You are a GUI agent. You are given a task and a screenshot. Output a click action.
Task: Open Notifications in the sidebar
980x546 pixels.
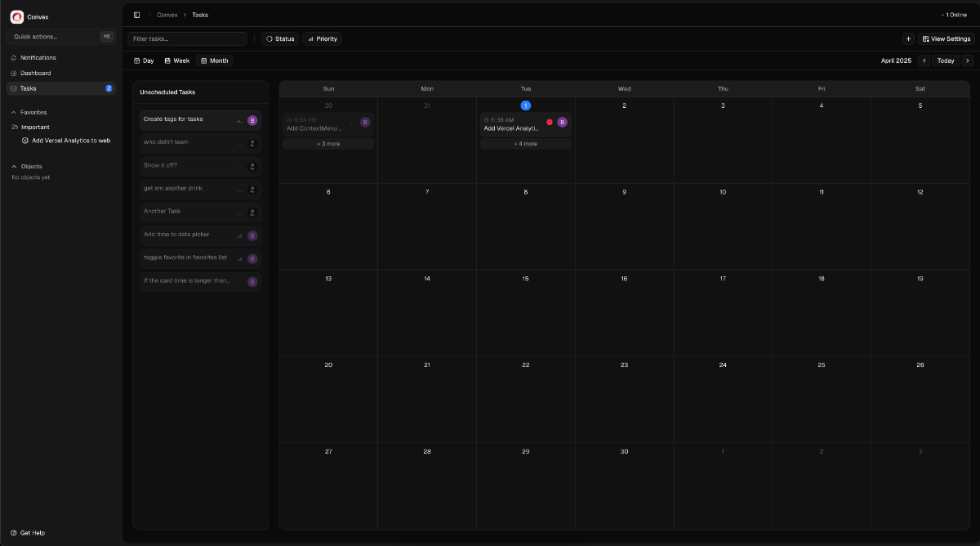pos(61,57)
